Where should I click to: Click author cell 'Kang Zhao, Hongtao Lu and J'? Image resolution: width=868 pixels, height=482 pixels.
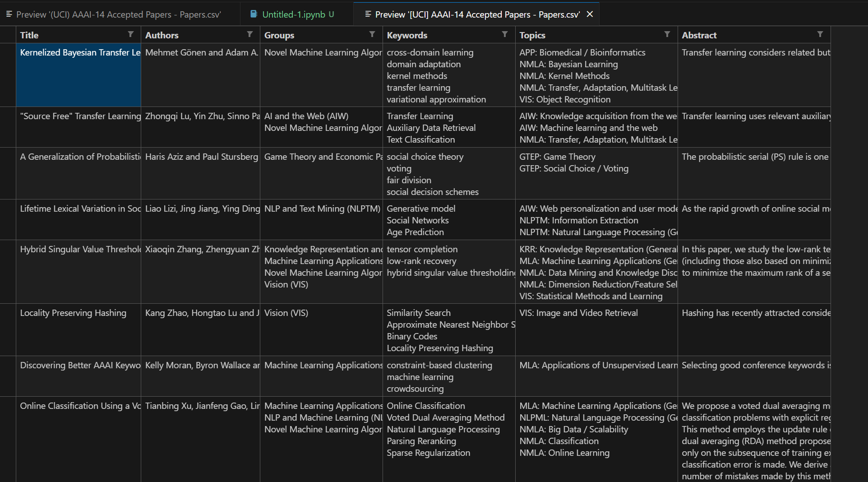200,330
